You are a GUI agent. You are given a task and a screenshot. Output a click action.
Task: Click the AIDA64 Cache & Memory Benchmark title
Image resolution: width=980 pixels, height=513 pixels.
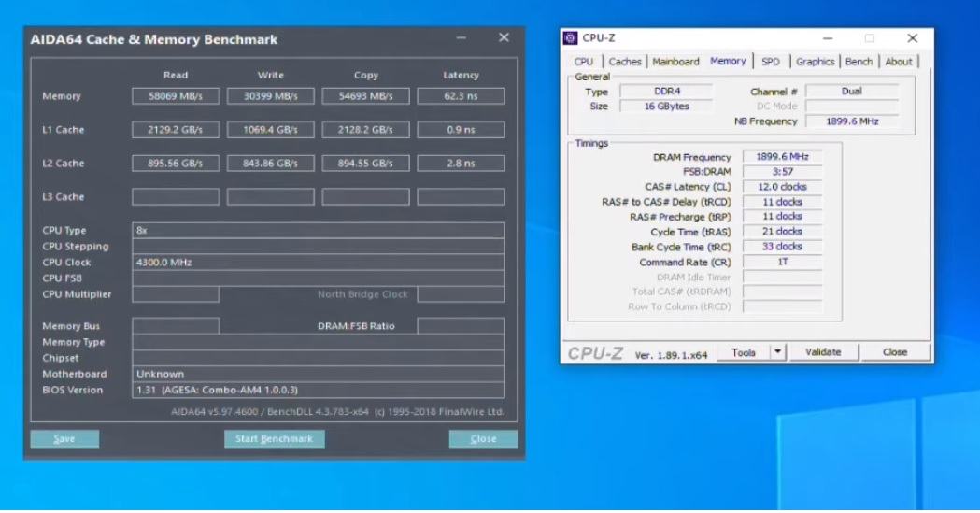point(154,39)
